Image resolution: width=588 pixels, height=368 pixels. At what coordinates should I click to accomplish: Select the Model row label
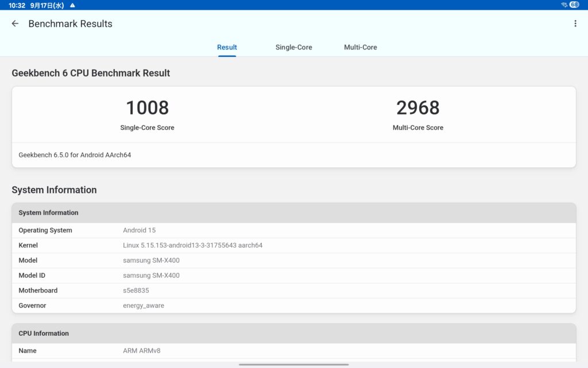(x=28, y=260)
